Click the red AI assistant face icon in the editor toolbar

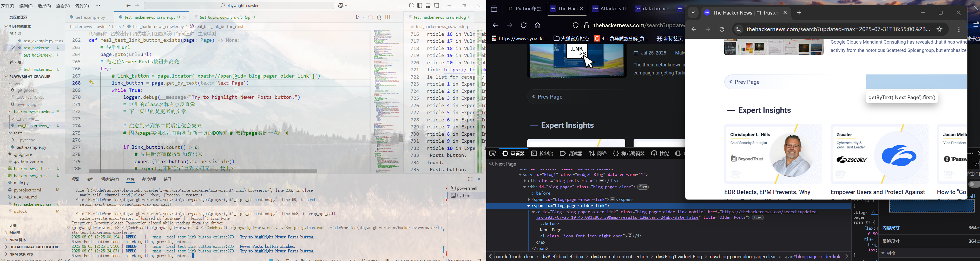371,17
